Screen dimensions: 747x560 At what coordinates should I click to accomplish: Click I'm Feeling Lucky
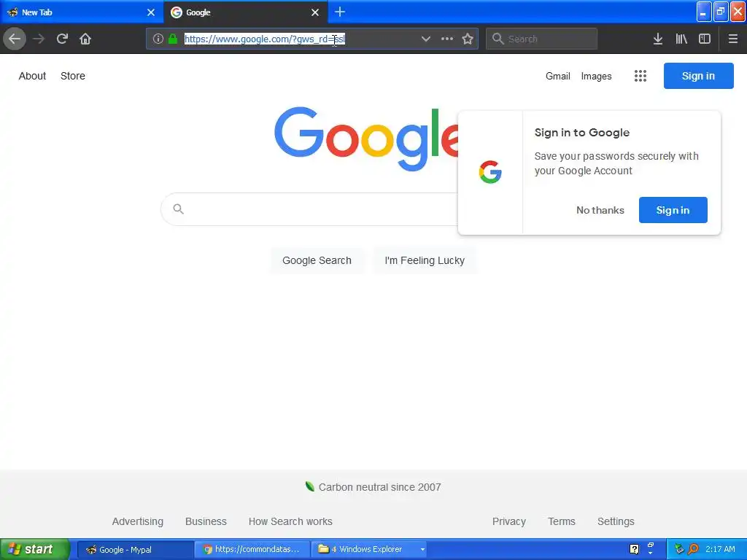[x=425, y=260]
